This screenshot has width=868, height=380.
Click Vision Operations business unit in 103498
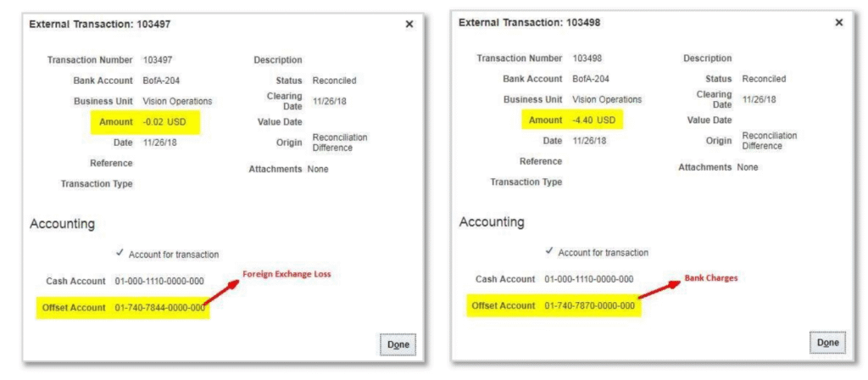click(x=607, y=100)
